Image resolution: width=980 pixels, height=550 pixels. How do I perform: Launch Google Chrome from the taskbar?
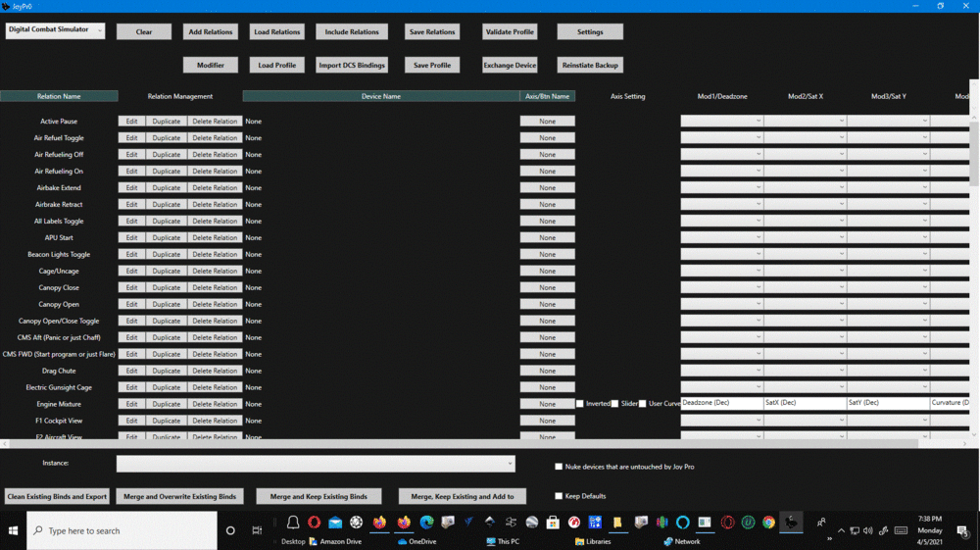768,522
